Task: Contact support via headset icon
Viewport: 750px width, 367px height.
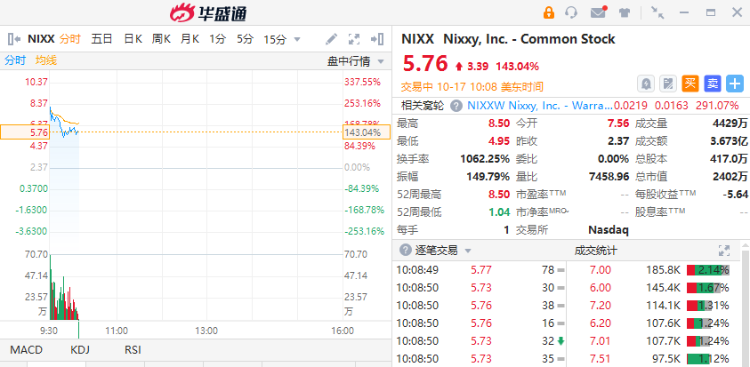Action: (571, 13)
